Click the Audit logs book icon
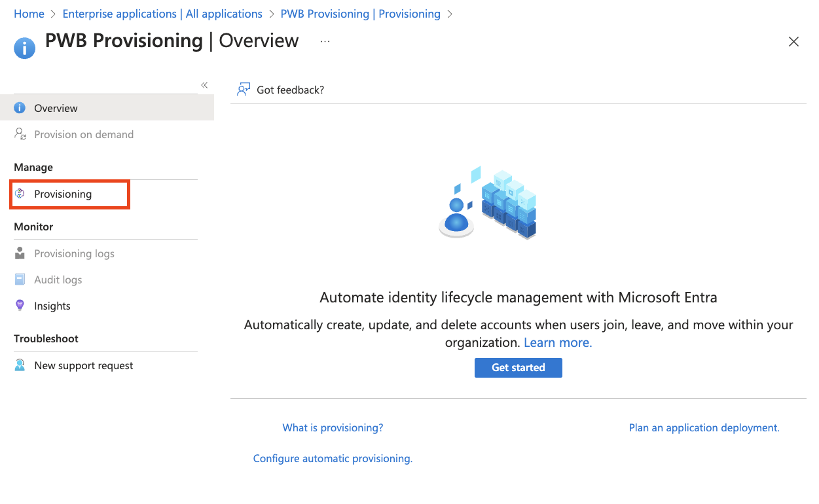 pos(20,279)
